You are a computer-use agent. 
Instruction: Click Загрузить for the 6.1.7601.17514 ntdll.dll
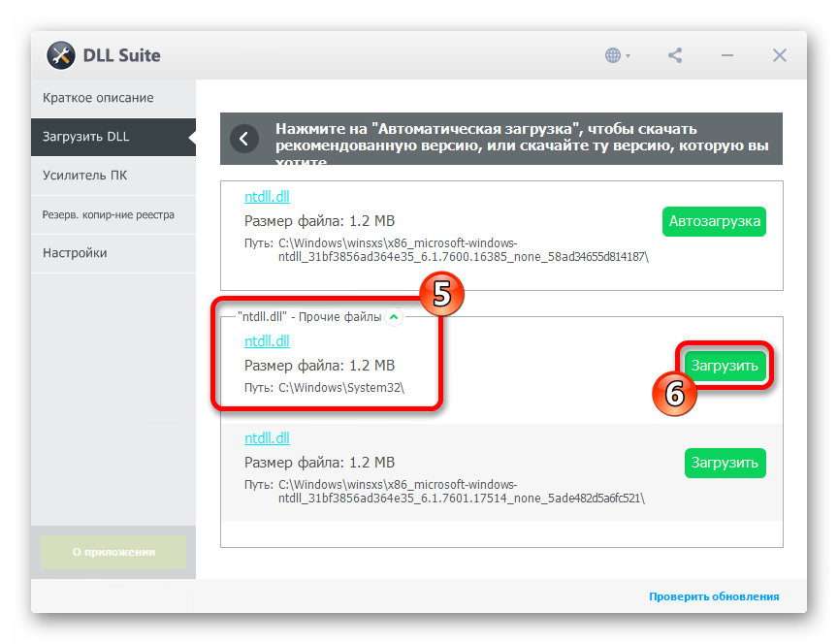(725, 463)
